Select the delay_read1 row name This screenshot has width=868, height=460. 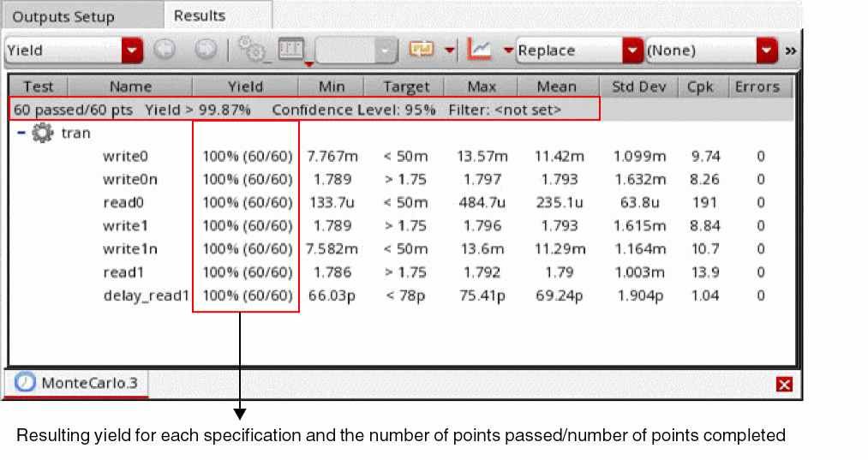[x=147, y=296]
